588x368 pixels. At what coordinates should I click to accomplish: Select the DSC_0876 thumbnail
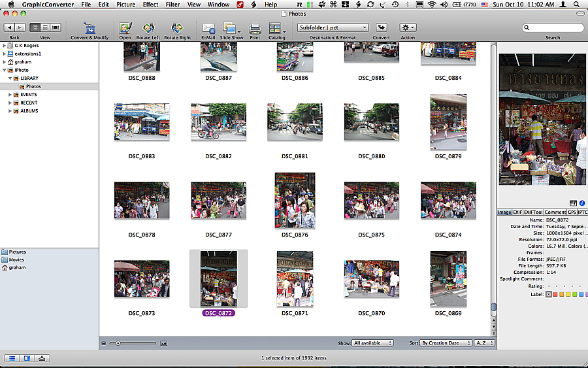tap(295, 200)
